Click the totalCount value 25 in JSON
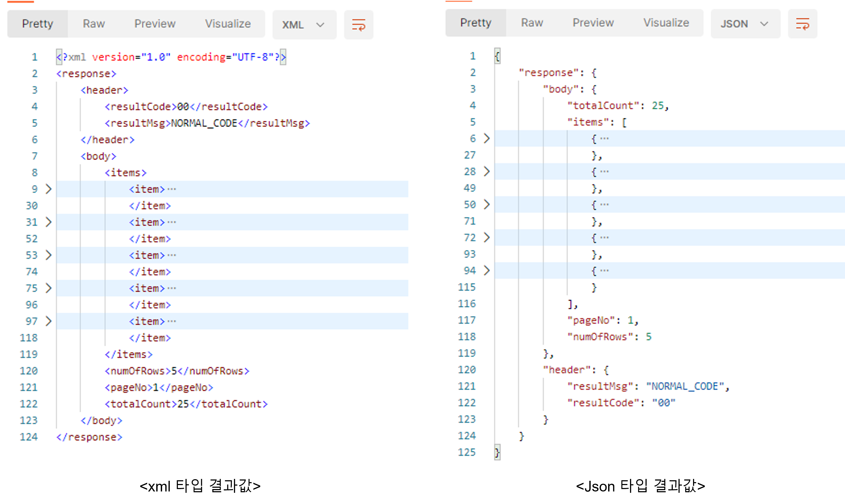 [x=658, y=106]
